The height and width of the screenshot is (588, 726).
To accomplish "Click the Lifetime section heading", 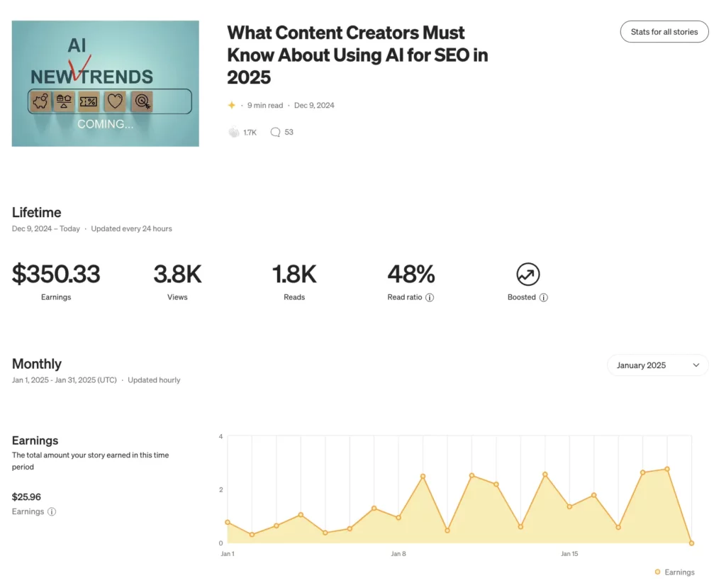I will 36,212.
